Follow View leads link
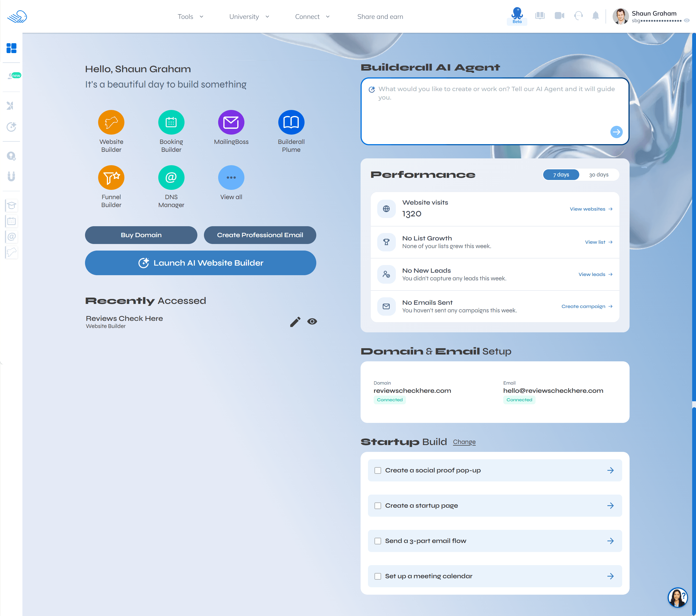 point(595,274)
